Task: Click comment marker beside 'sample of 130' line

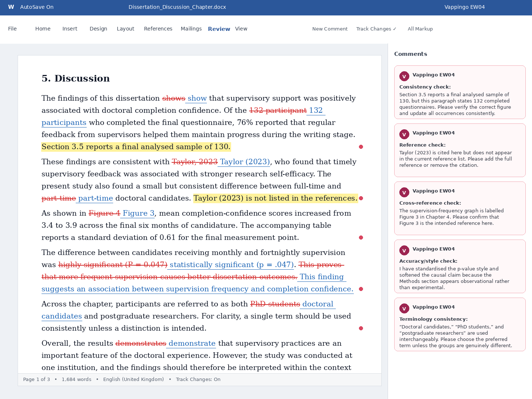Action: tap(361, 147)
